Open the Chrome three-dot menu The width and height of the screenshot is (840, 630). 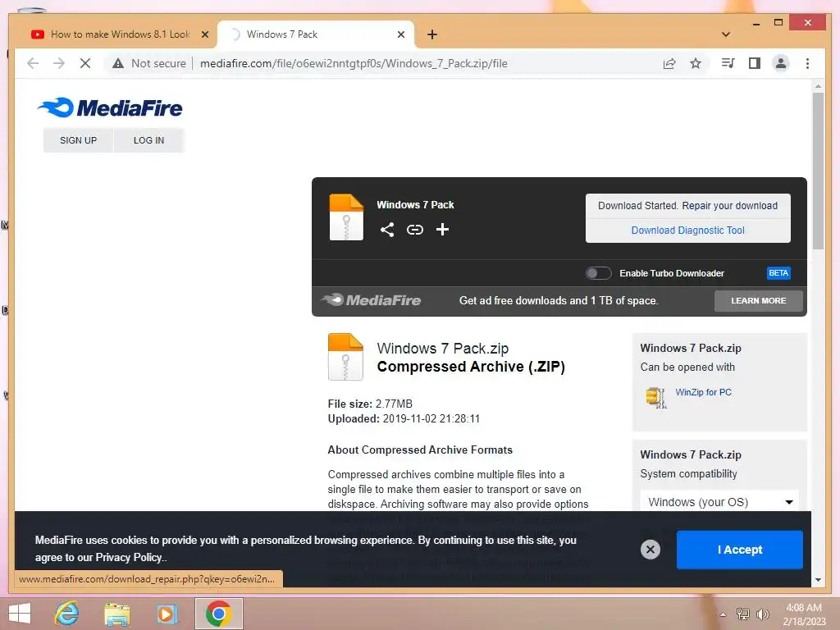(807, 63)
